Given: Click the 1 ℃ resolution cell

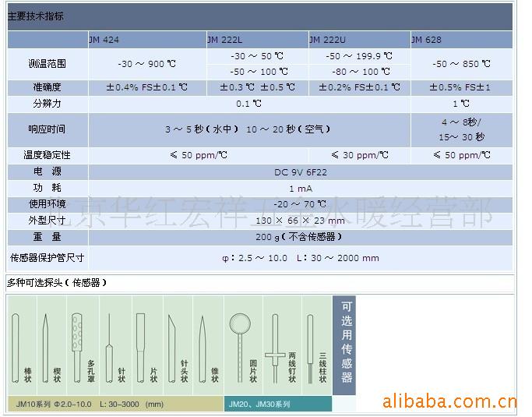Looking at the screenshot, I should pos(461,104).
